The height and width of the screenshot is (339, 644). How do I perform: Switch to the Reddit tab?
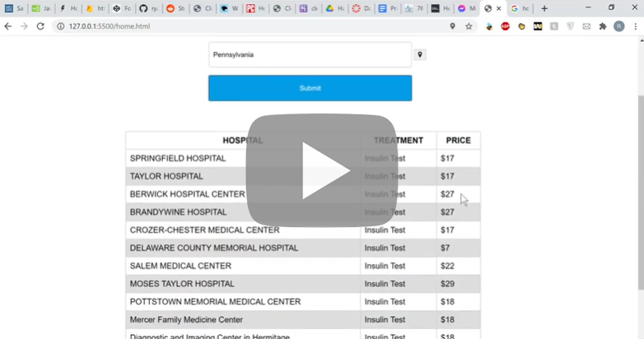pyautogui.click(x=175, y=8)
